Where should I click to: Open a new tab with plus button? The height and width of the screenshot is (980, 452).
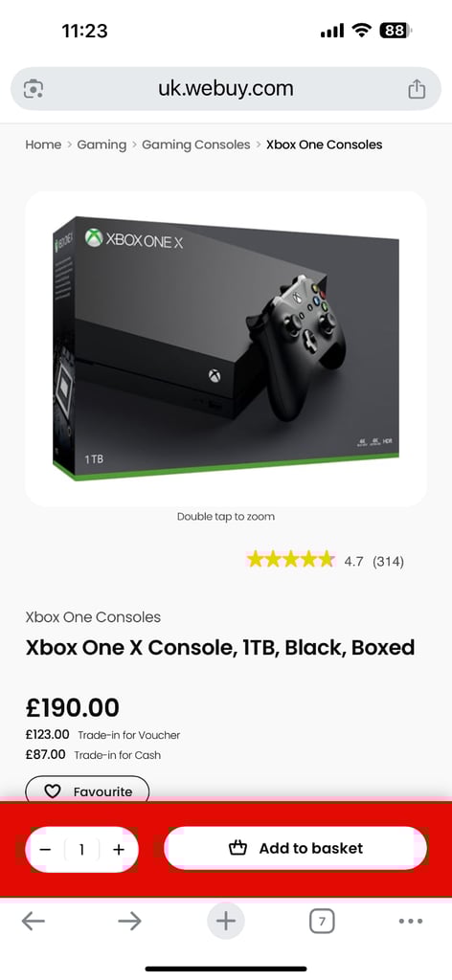tap(226, 921)
